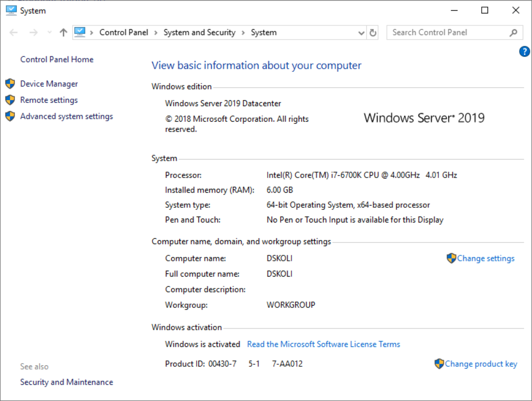Click the Product ID text
Viewport: 532px width, 401px height.
pos(234,364)
